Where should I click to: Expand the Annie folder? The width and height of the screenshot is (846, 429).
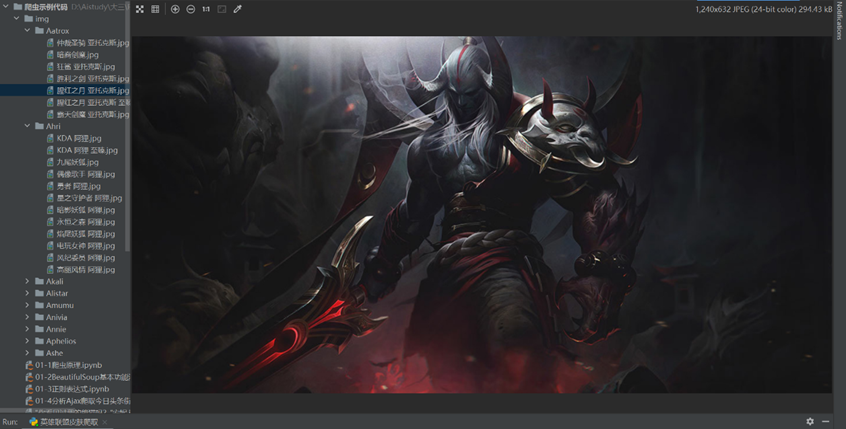(28, 329)
